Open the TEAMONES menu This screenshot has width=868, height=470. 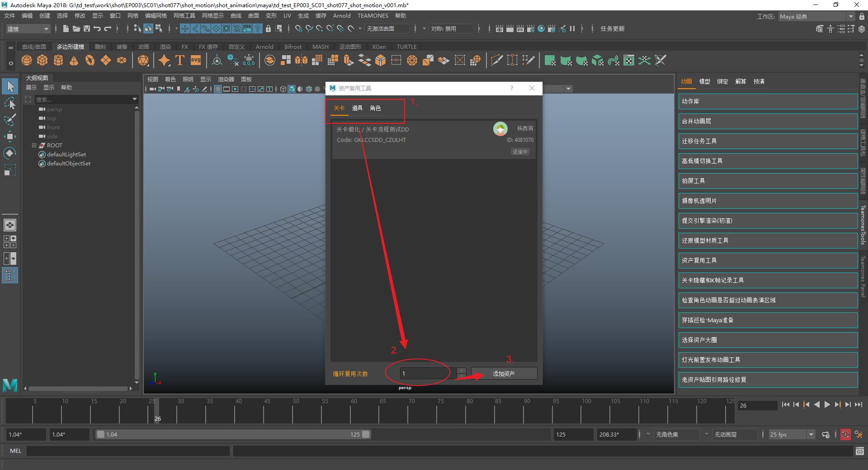point(373,16)
